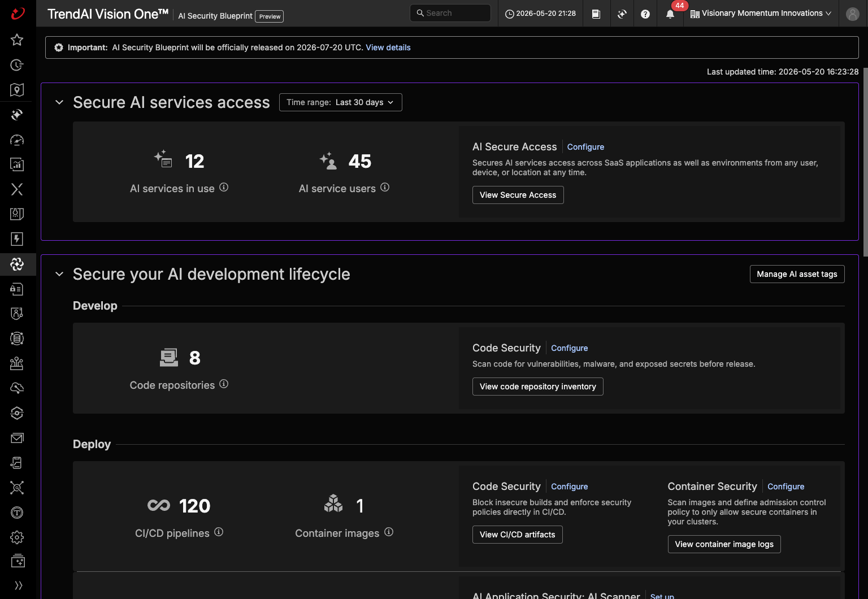The image size is (868, 599).
Task: Open the padlock document icon in sidebar
Action: coord(17,289)
